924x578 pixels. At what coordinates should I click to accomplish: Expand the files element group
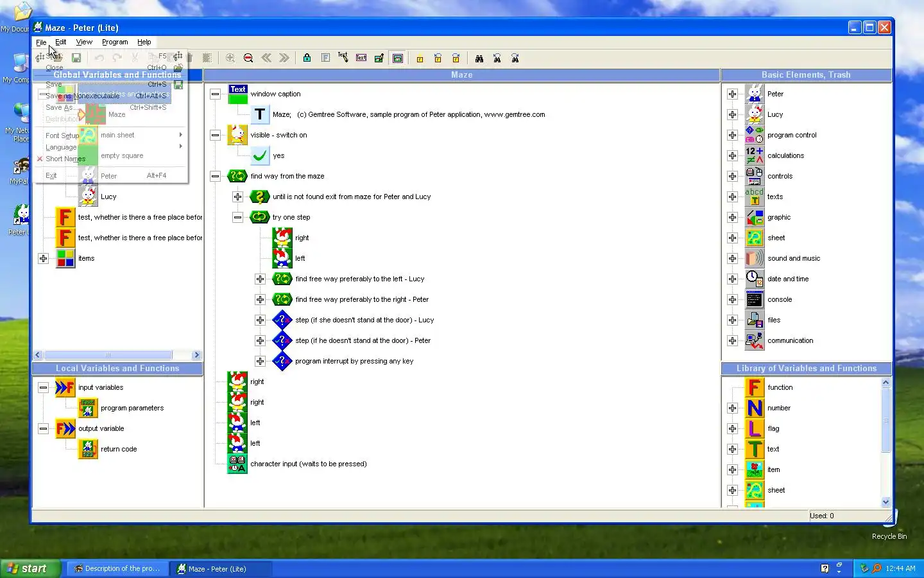tap(732, 320)
